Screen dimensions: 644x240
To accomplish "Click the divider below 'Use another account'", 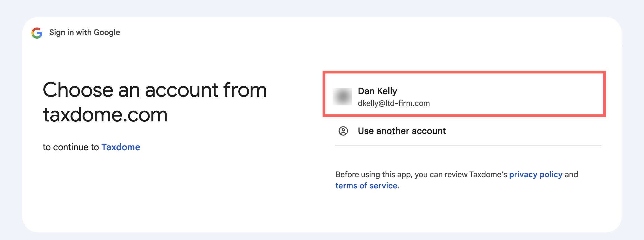I will pos(468,146).
